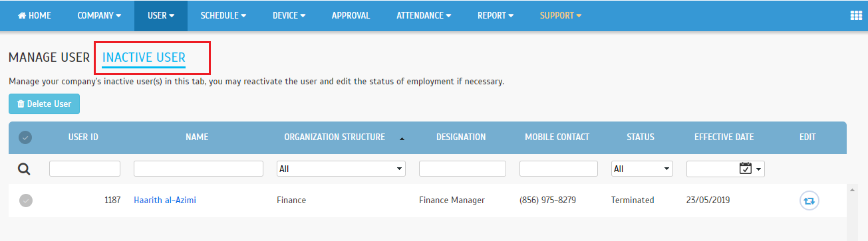This screenshot has height=241, width=868.
Task: Click the Delete User button
Action: 44,104
